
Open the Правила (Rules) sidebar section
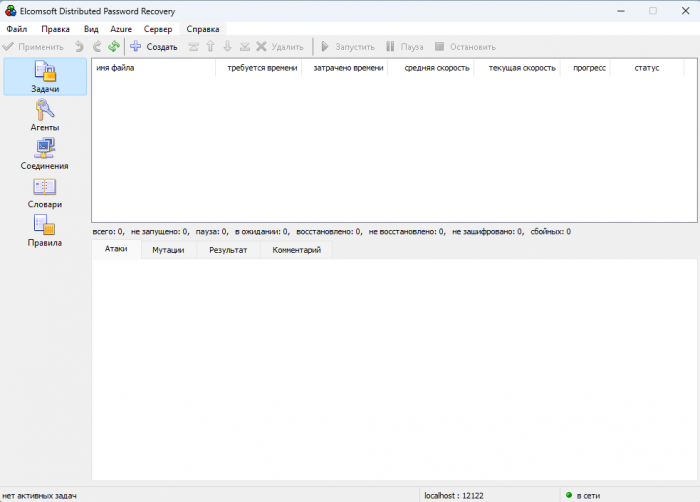tap(45, 231)
